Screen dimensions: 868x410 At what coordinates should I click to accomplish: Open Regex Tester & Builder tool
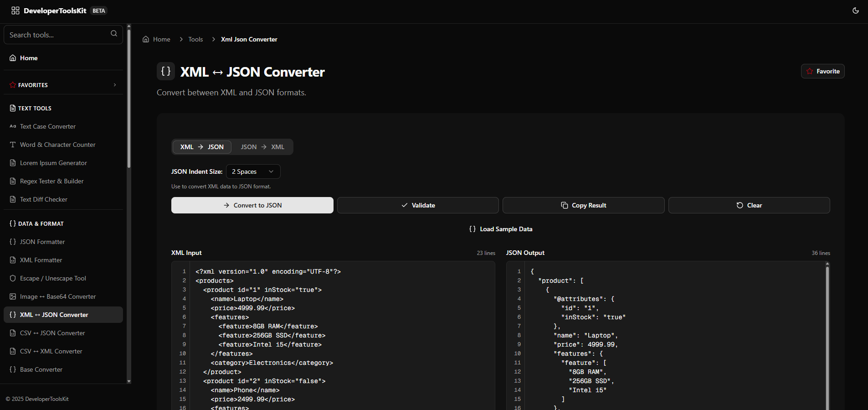click(51, 181)
